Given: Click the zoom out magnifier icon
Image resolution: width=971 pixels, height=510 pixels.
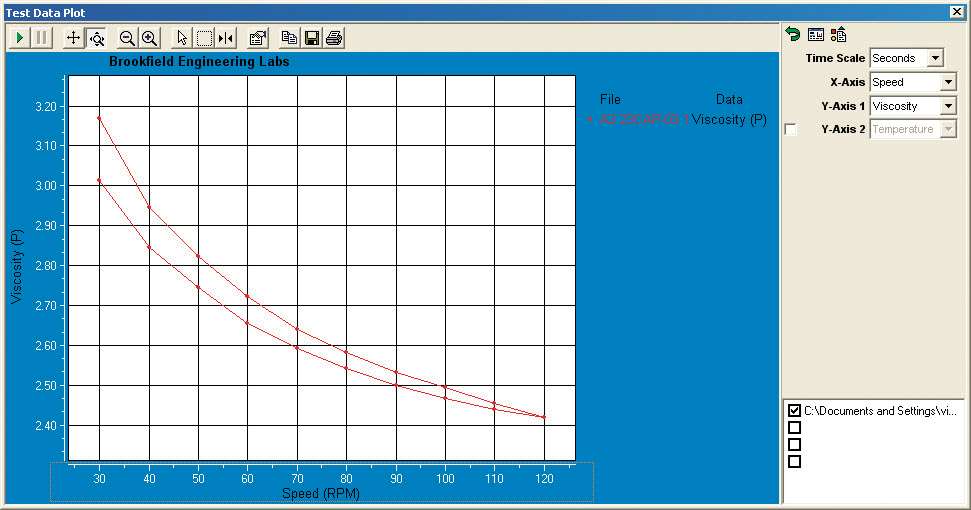Looking at the screenshot, I should click(x=127, y=38).
